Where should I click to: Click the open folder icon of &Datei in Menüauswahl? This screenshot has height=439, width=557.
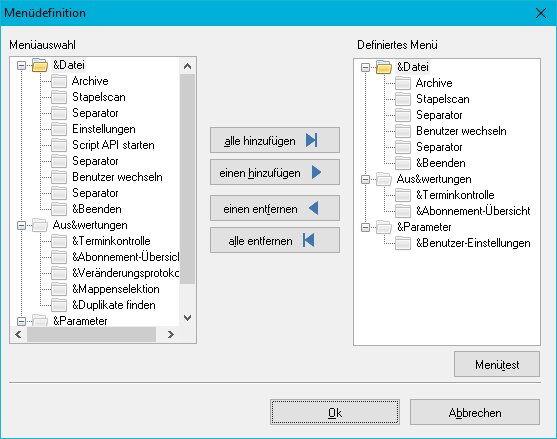click(40, 65)
